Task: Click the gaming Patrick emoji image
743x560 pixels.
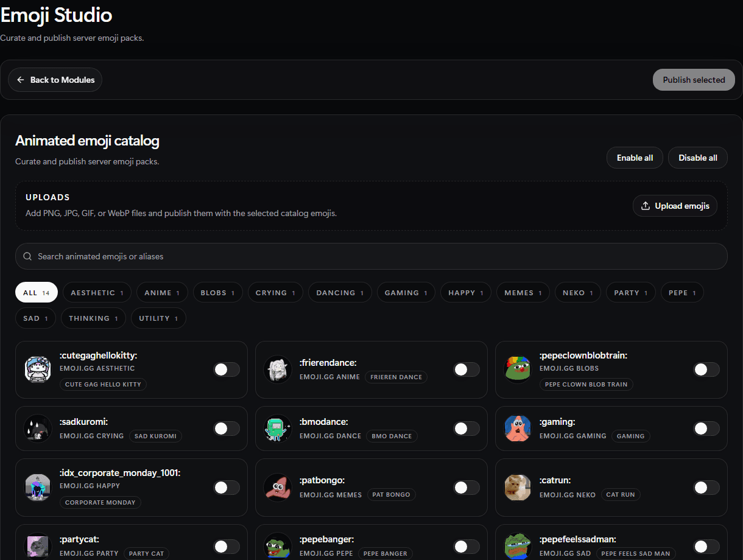Action: 518,429
